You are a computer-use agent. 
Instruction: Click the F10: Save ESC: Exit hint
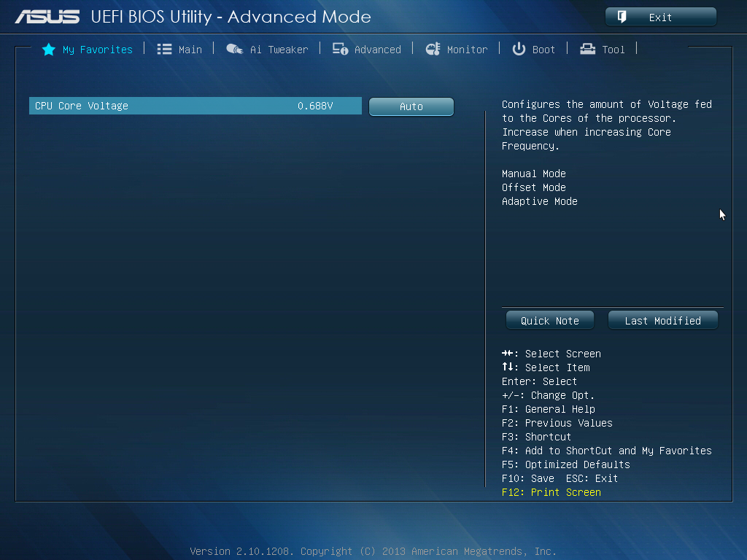(560, 478)
